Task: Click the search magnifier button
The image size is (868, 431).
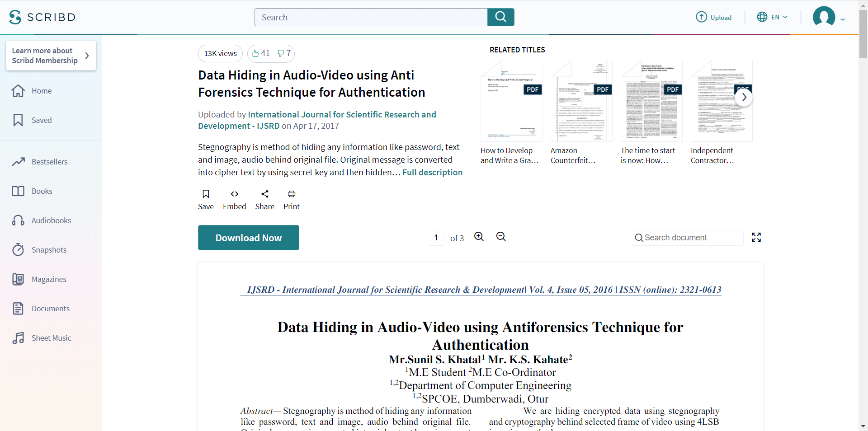Action: click(x=500, y=17)
